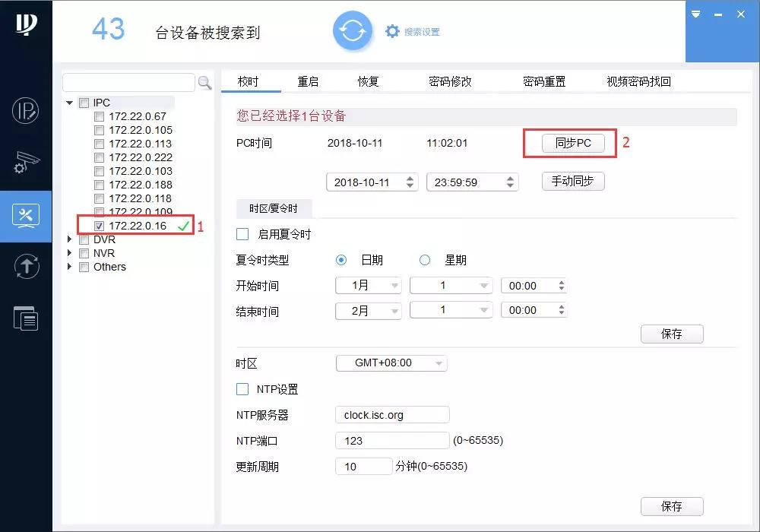
Task: Check device 172.22.0.103
Action: coord(99,171)
